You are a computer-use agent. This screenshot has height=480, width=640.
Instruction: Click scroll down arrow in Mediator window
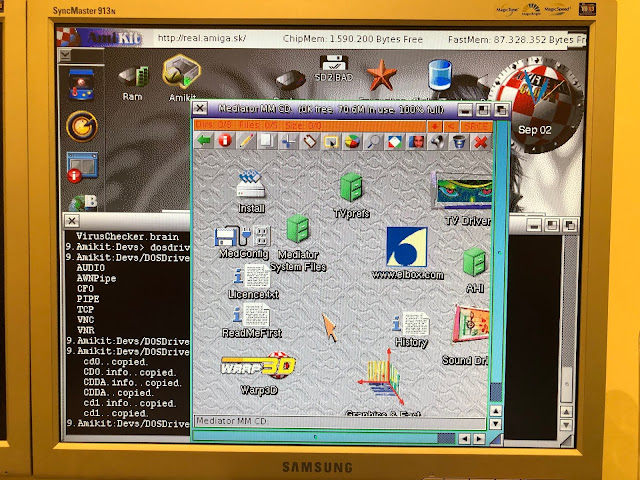point(495,424)
